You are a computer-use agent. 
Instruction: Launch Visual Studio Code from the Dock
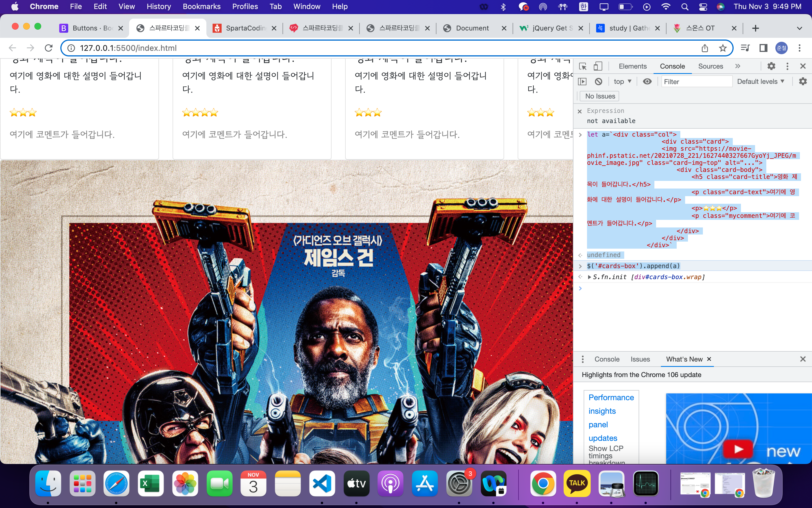coord(322,483)
